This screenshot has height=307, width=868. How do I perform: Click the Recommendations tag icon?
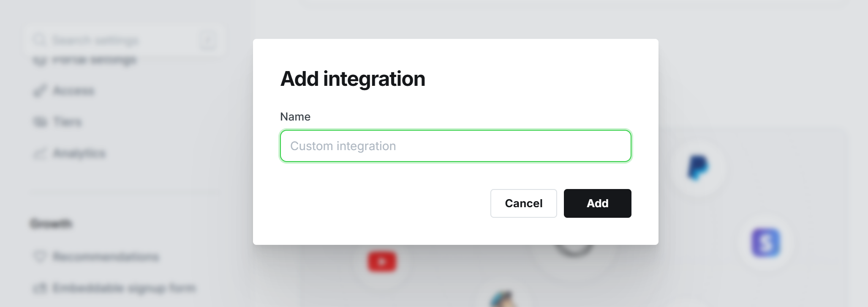coord(39,257)
